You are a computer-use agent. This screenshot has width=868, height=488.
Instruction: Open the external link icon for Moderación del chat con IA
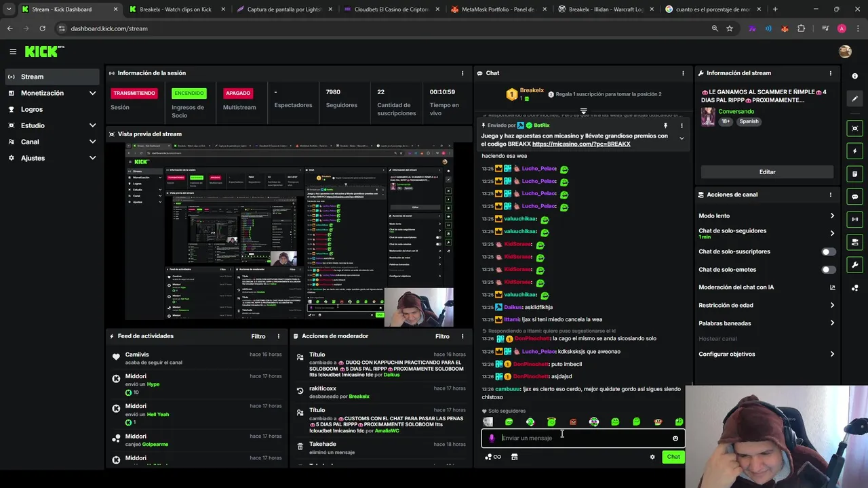pyautogui.click(x=832, y=287)
